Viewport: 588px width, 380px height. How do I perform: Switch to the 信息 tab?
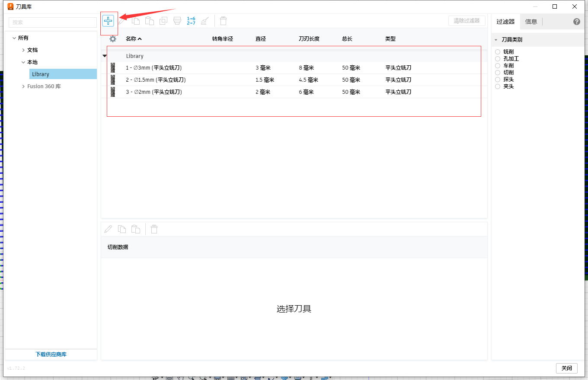[531, 22]
